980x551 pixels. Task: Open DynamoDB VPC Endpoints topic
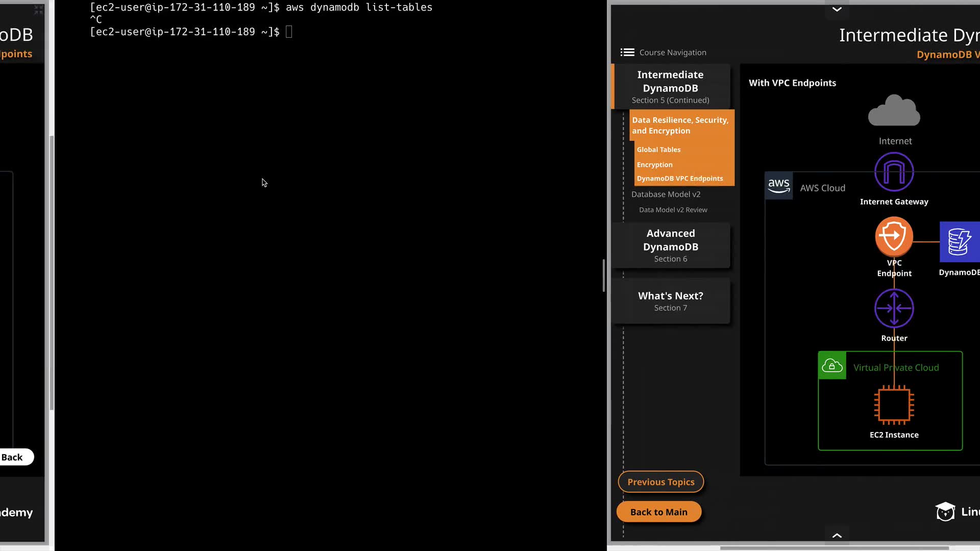pyautogui.click(x=679, y=179)
